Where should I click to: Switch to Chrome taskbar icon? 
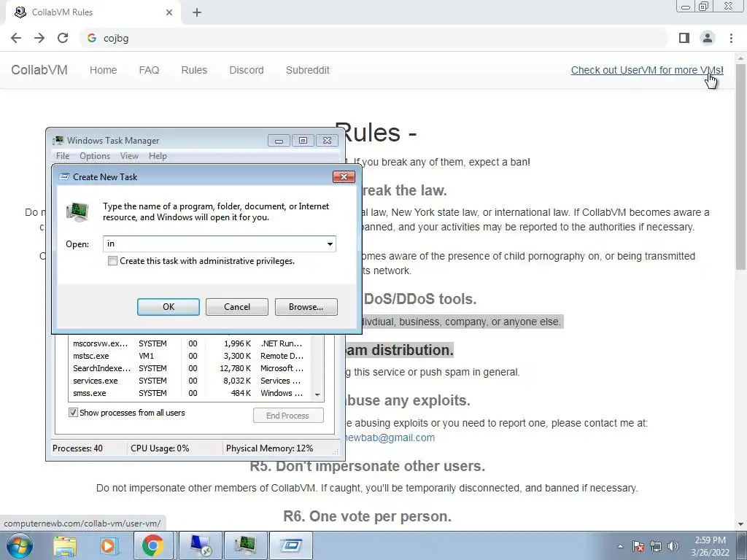(x=152, y=545)
